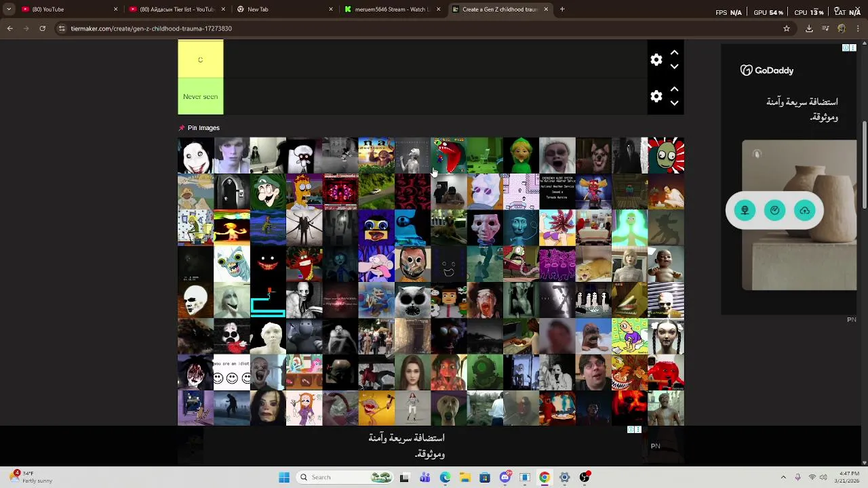Move Never seen row down
The image size is (868, 488).
pyautogui.click(x=674, y=103)
